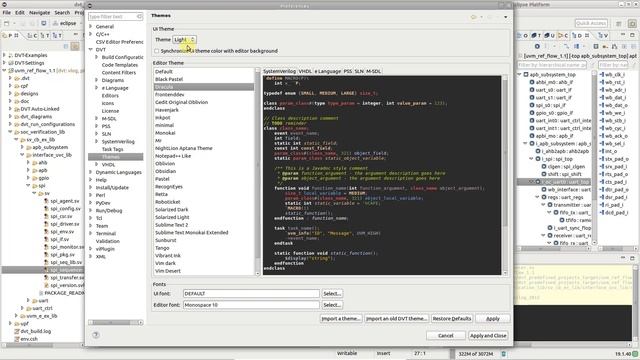Collapse uvm_ref_flow_1.1 project in explorer
Viewport: 640px width, 360px height.
pyautogui.click(x=4, y=71)
